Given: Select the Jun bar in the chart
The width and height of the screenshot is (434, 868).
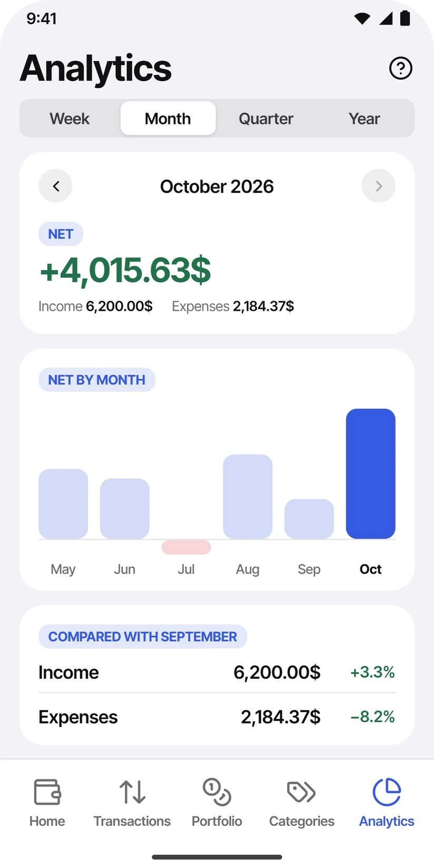Looking at the screenshot, I should 125,508.
